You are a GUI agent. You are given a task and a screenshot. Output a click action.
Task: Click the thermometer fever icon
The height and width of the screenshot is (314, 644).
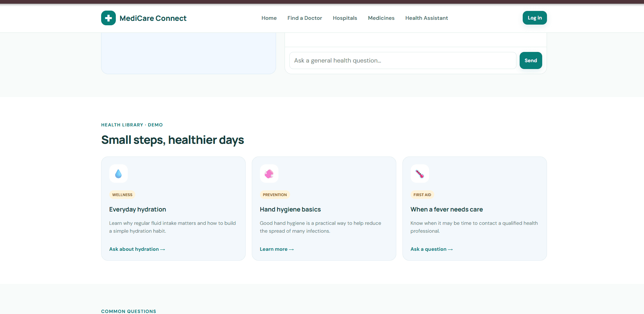point(420,174)
